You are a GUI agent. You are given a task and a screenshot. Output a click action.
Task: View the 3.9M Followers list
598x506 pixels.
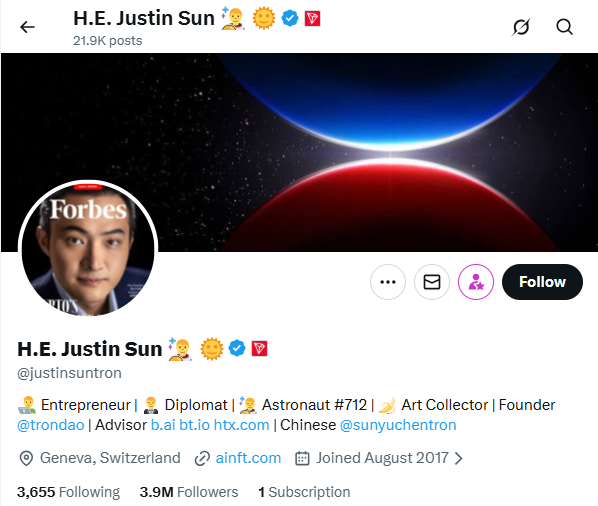click(x=189, y=492)
